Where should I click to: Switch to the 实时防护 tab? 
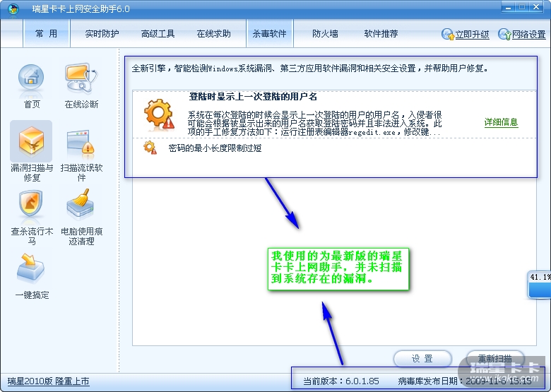102,34
